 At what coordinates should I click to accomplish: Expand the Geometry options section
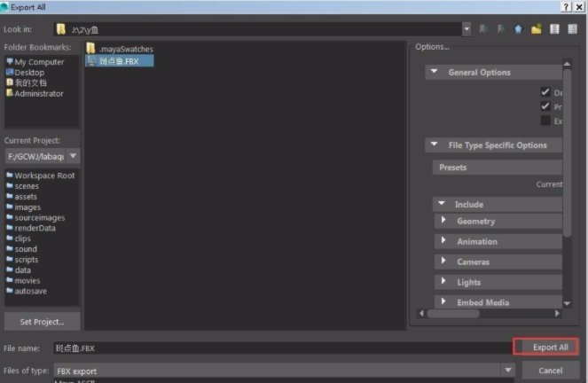tap(443, 222)
